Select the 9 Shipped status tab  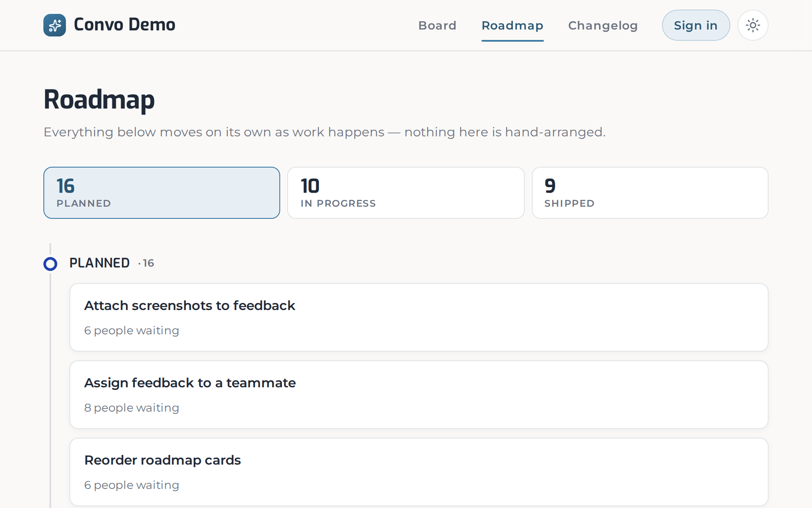coord(650,193)
